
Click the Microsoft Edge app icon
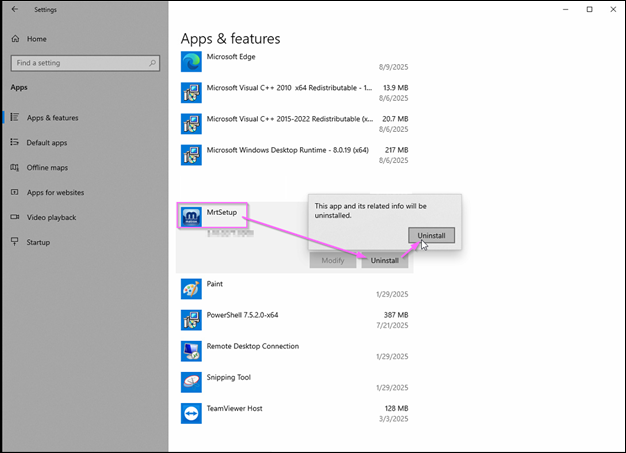tap(191, 62)
